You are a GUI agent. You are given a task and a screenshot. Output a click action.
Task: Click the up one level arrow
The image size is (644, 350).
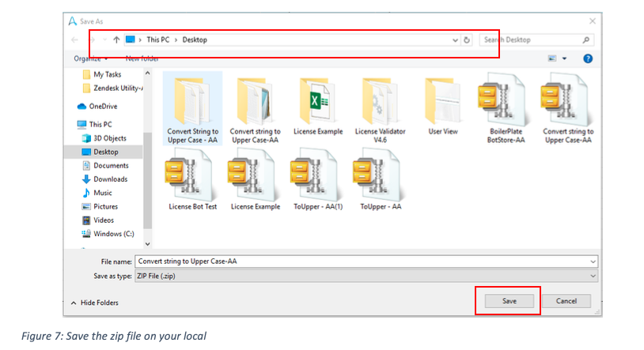pyautogui.click(x=116, y=40)
